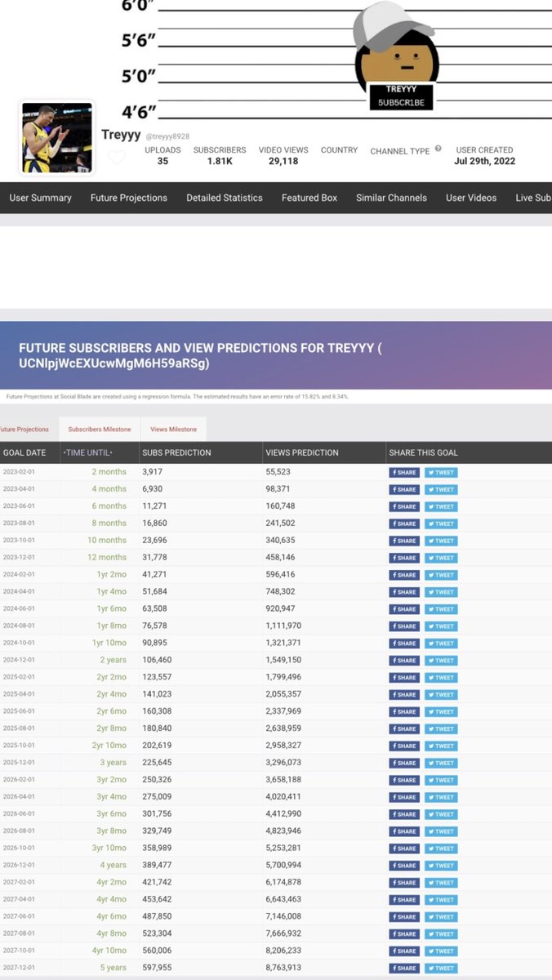Image resolution: width=552 pixels, height=980 pixels.
Task: Tweet the 2027-10-01 goal
Action: point(441,951)
